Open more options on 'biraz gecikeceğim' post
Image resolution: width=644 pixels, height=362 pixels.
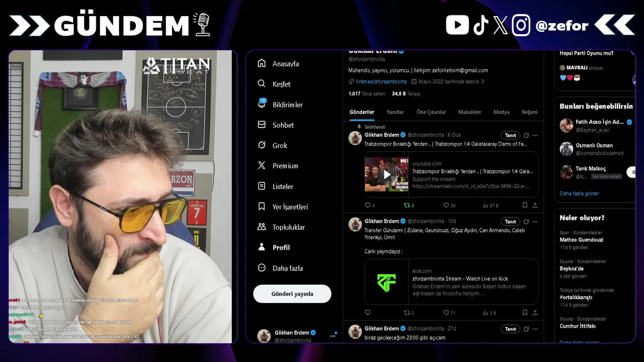[x=535, y=329]
